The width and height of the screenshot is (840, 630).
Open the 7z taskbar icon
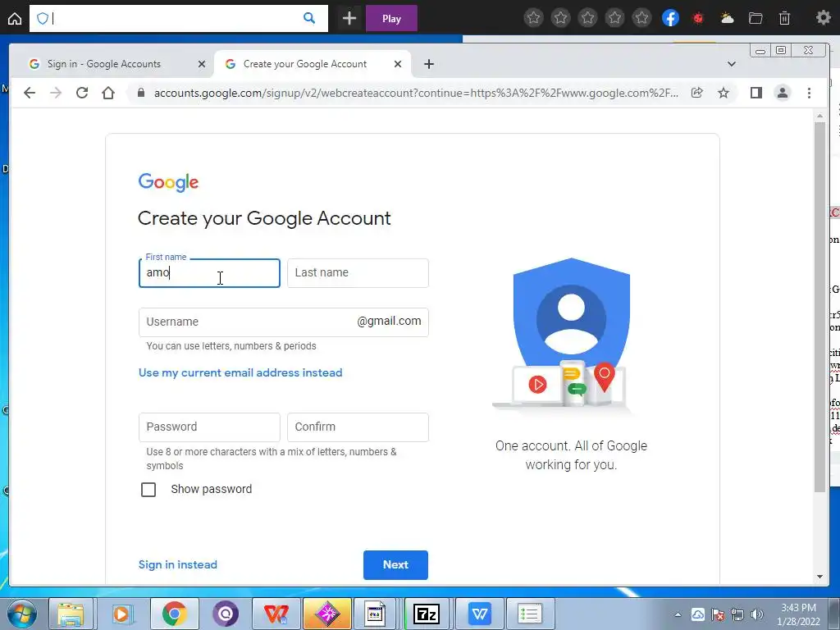pyautogui.click(x=427, y=614)
